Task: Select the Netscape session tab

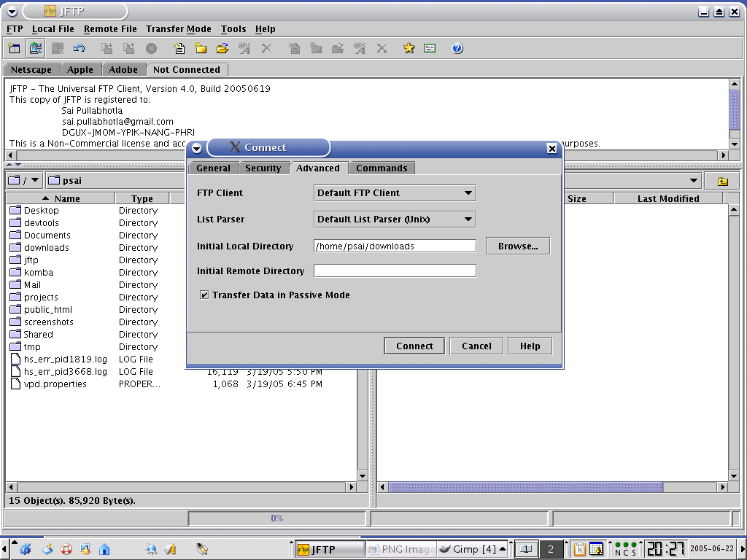Action: point(31,69)
